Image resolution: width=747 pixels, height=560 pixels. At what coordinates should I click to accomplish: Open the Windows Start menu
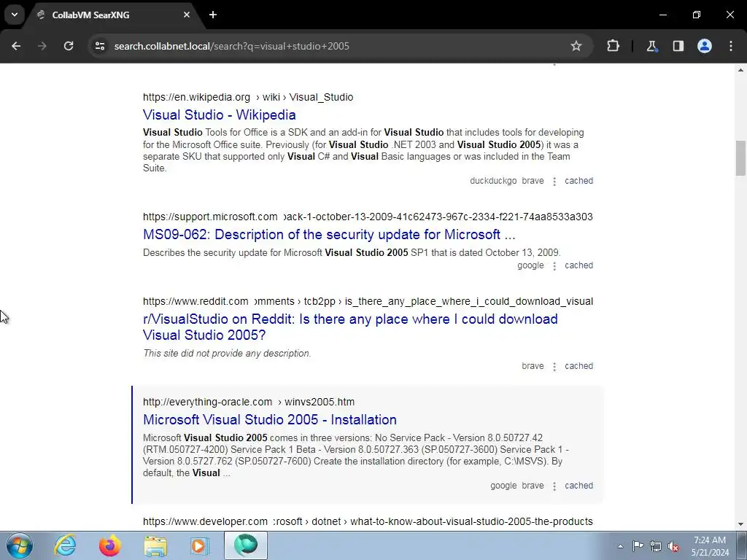20,545
